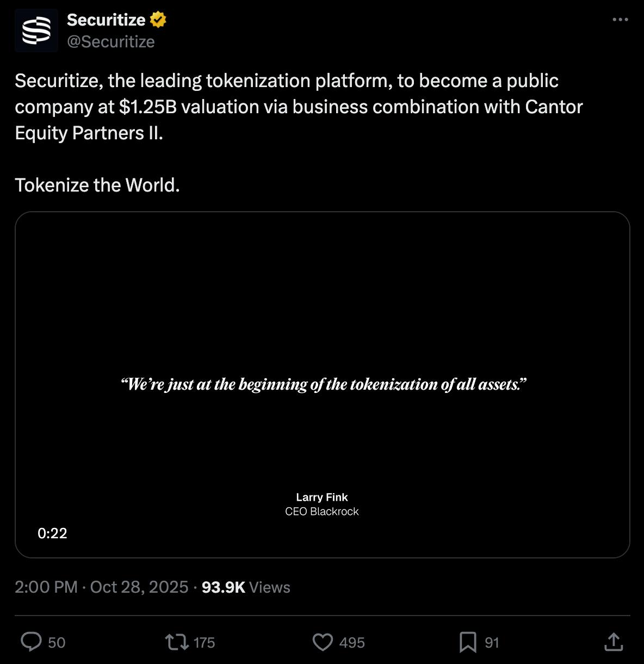644x664 pixels.
Task: Open the 2:00 PM post timestamp link
Action: tap(46, 587)
